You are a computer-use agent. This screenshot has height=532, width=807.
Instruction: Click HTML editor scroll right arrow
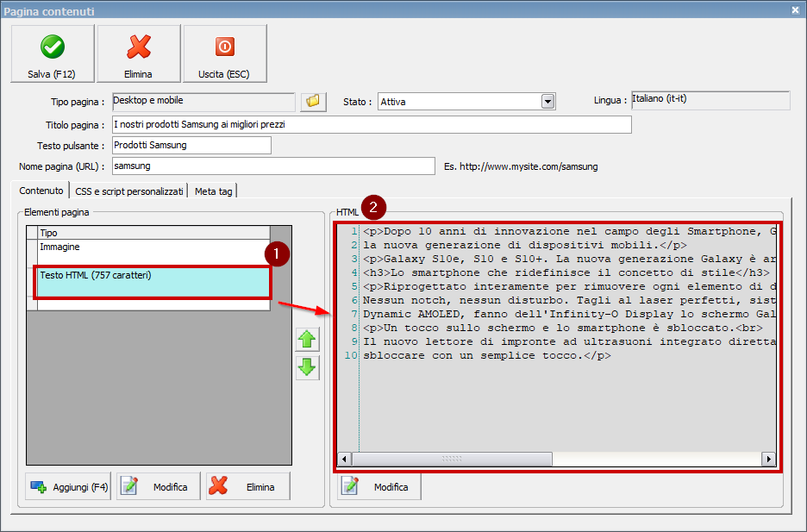(x=768, y=459)
